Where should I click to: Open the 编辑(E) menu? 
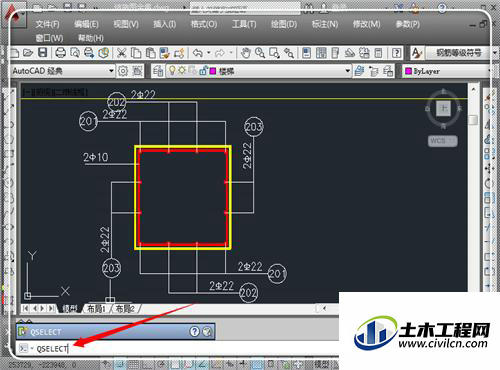pos(86,24)
